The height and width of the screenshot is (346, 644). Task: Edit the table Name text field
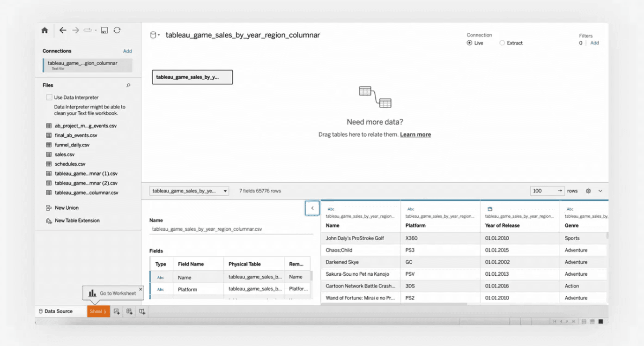click(x=231, y=229)
